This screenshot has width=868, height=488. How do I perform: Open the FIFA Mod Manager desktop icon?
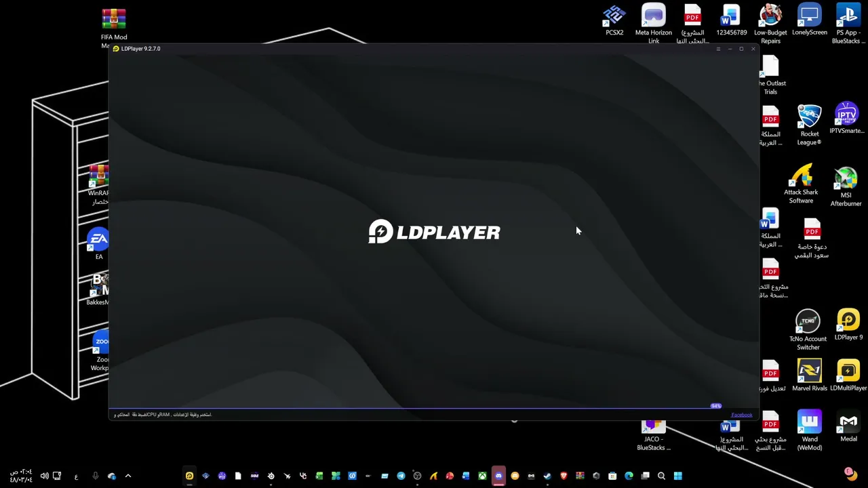pos(114,28)
